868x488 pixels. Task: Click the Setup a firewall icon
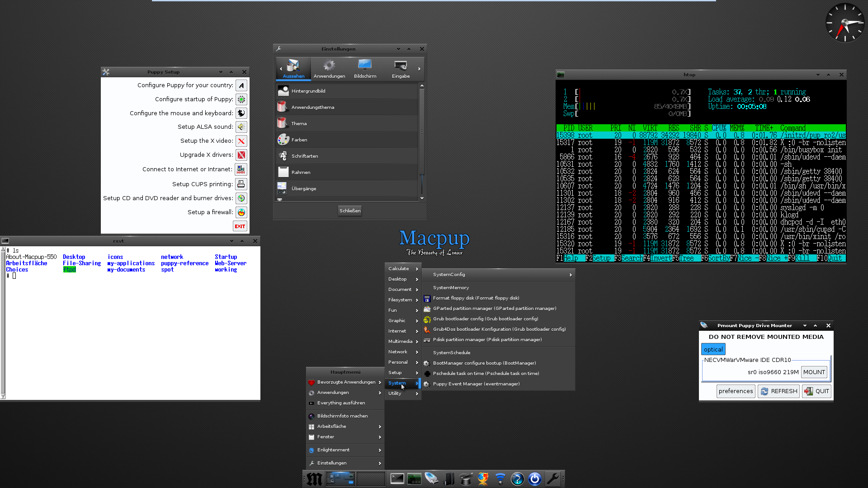point(241,212)
